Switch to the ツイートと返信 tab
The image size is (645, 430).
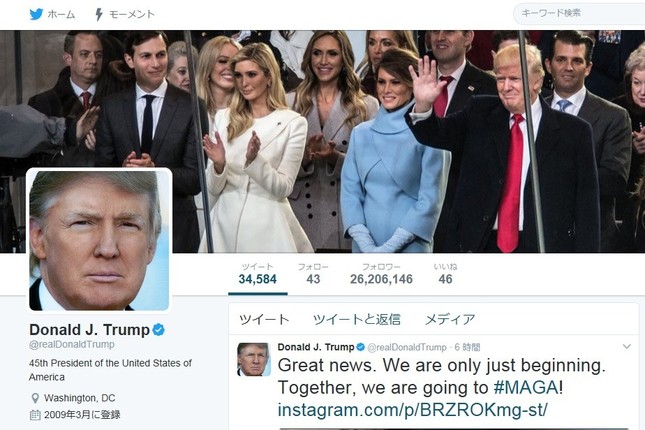click(357, 320)
